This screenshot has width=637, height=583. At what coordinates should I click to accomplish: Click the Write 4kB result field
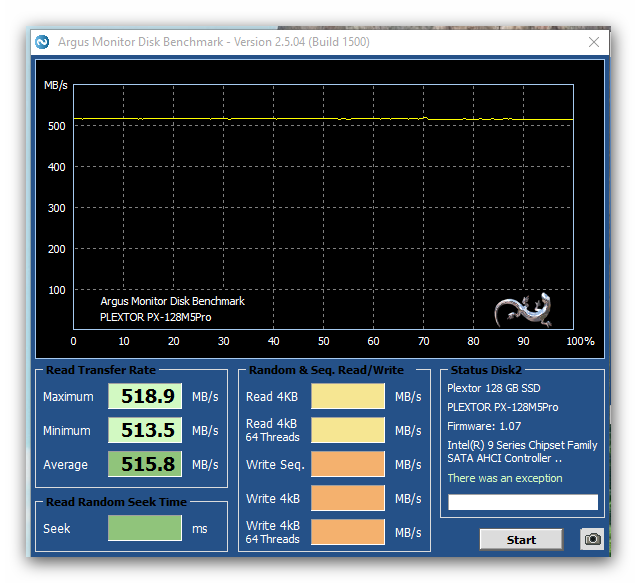(x=348, y=498)
